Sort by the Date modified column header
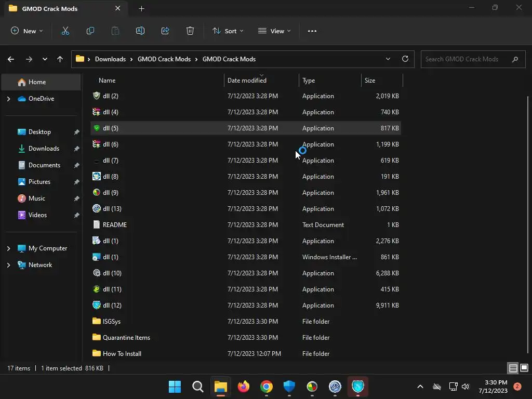The width and height of the screenshot is (532, 399). click(x=247, y=81)
